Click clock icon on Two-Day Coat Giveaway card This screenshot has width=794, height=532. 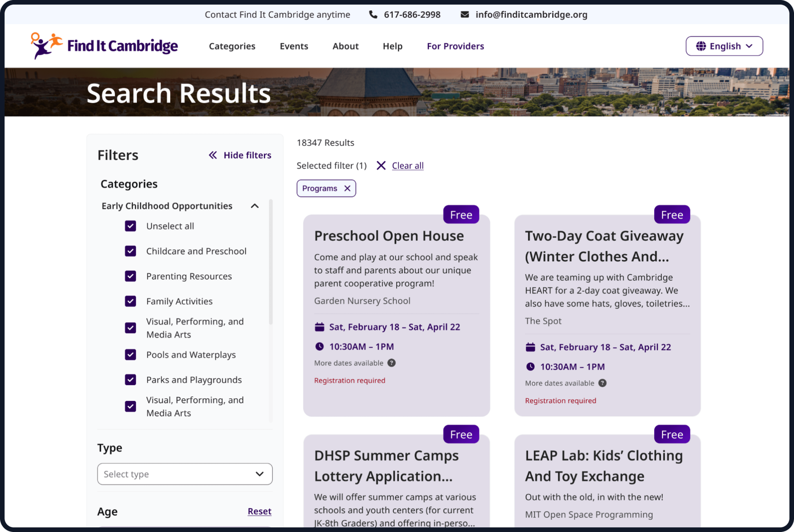(530, 367)
